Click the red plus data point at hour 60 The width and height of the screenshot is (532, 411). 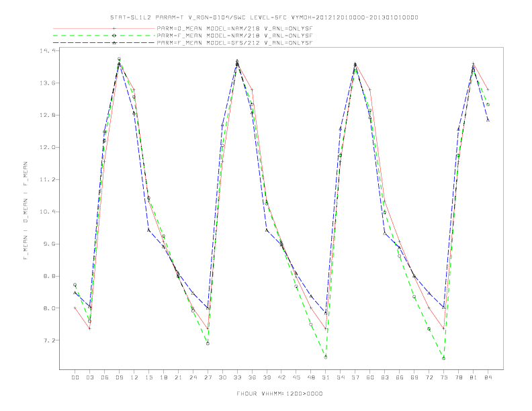[x=370, y=89]
